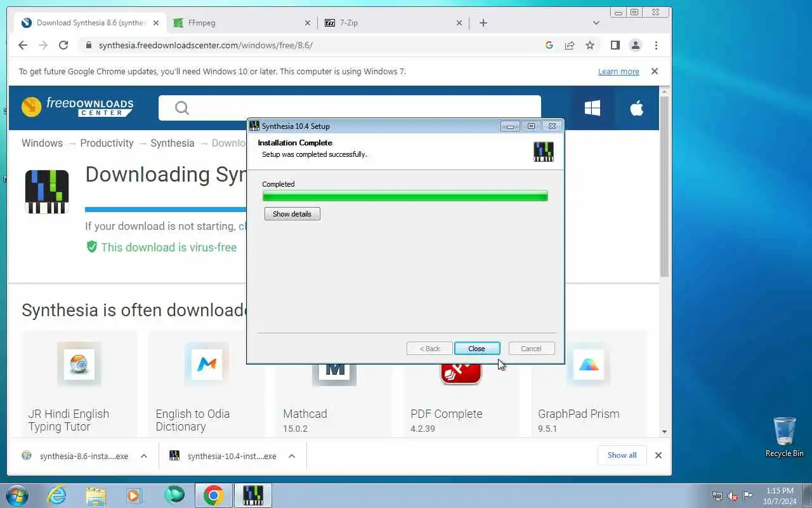
Task: Close the 7-Zip tab
Action: pos(459,23)
